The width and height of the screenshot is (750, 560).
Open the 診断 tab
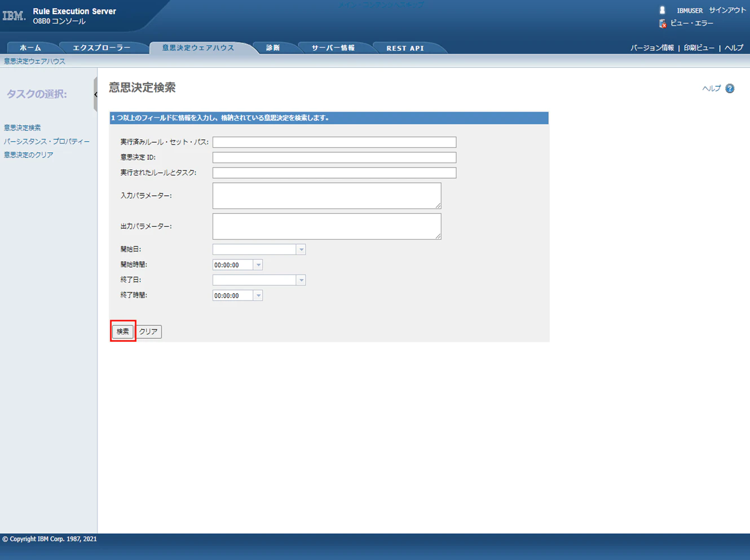[273, 48]
